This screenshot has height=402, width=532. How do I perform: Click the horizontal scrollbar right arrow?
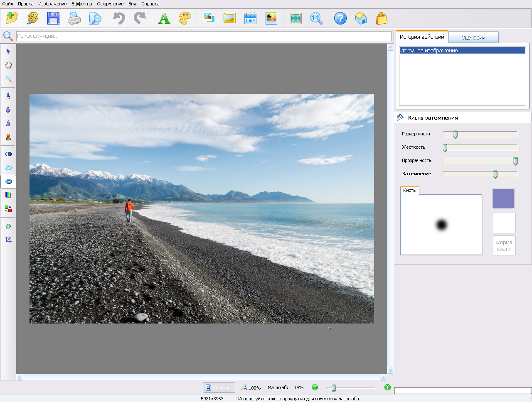pos(384,377)
